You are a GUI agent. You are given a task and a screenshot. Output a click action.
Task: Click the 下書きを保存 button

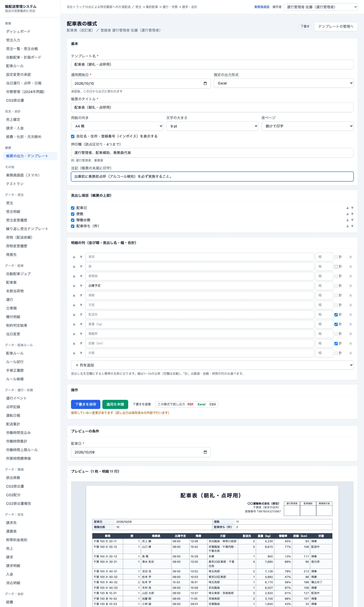coord(86,404)
